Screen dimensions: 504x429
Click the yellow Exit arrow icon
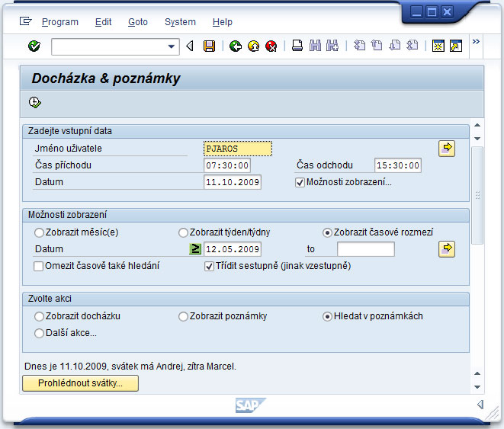[253, 46]
